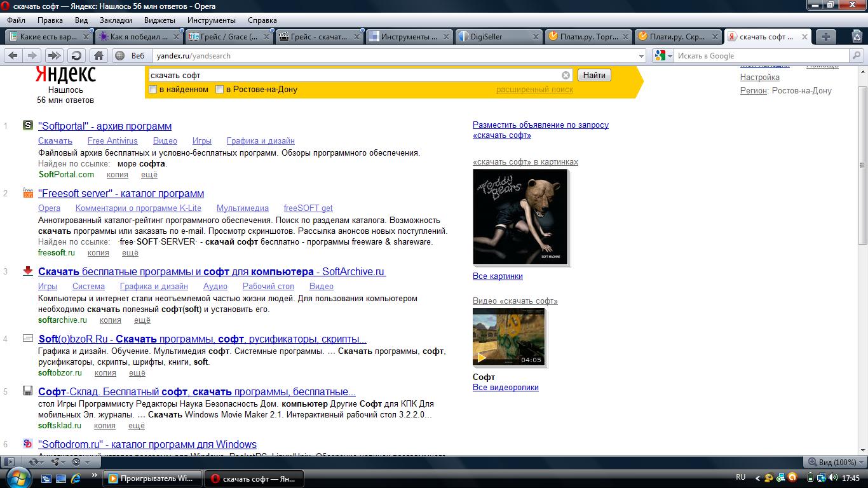Open the 'Рабочий стол' sublink under SoftArchive
868x488 pixels.
268,287
